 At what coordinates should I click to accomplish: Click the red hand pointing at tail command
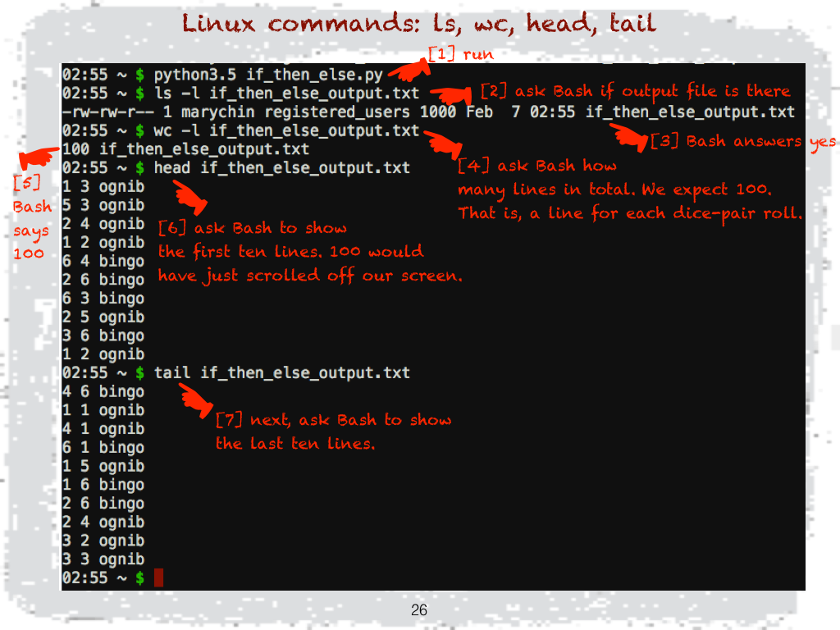195,400
